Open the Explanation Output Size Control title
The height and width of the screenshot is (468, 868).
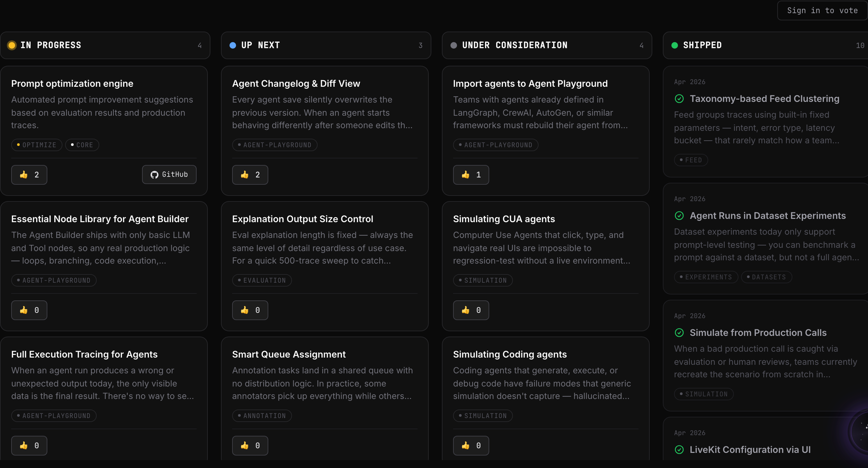point(302,219)
